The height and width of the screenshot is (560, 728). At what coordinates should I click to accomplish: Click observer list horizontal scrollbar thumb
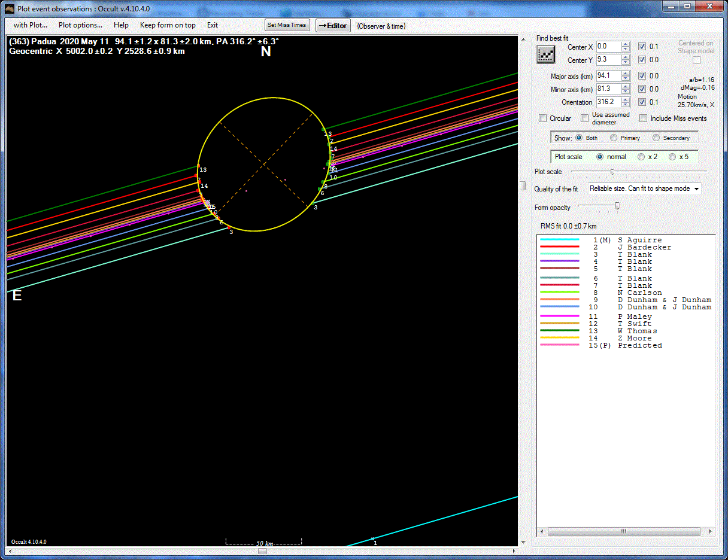tap(624, 531)
